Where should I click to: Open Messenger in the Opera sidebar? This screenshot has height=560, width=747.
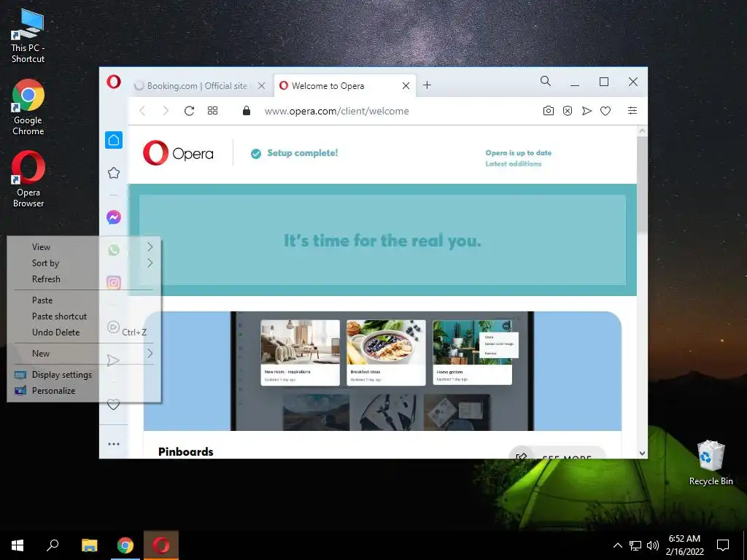[113, 217]
